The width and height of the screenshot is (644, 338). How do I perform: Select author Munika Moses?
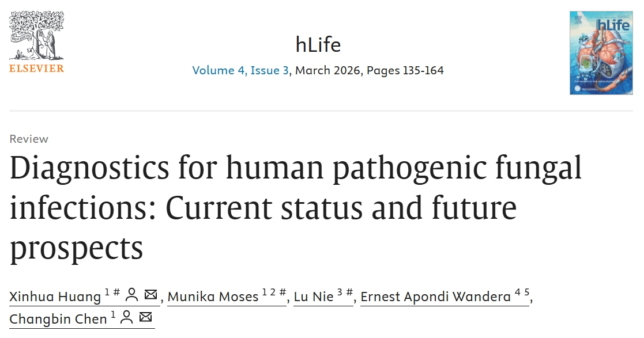coord(213,297)
